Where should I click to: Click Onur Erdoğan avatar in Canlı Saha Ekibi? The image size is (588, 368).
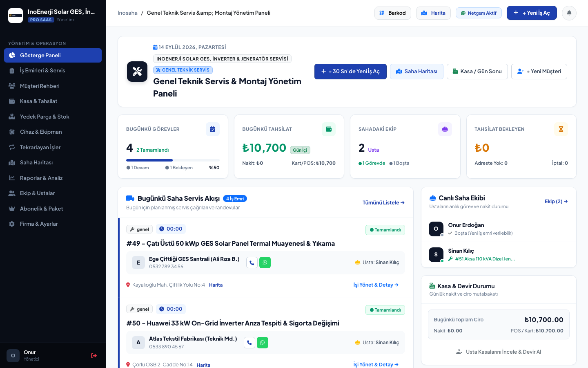point(436,229)
